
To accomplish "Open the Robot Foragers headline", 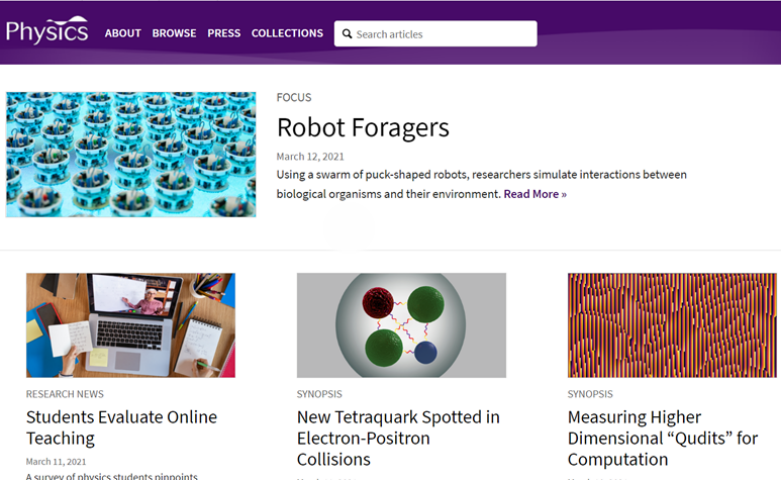I will click(x=363, y=128).
